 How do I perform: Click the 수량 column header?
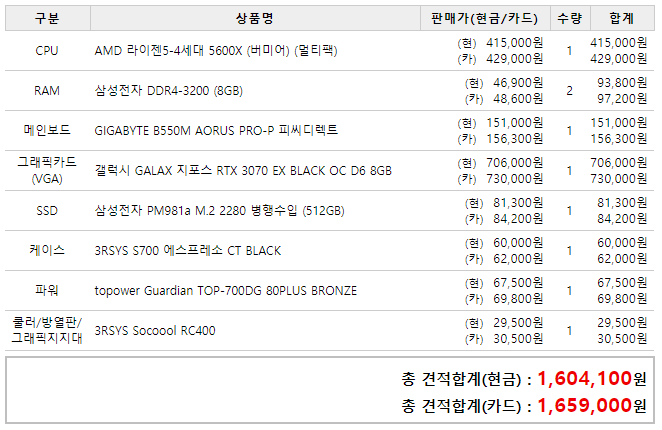click(x=569, y=18)
